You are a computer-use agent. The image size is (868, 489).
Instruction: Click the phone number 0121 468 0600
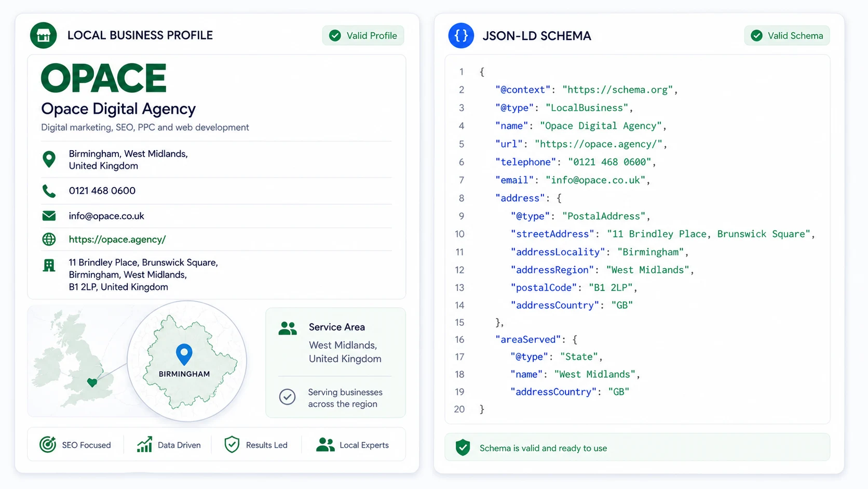(x=102, y=191)
